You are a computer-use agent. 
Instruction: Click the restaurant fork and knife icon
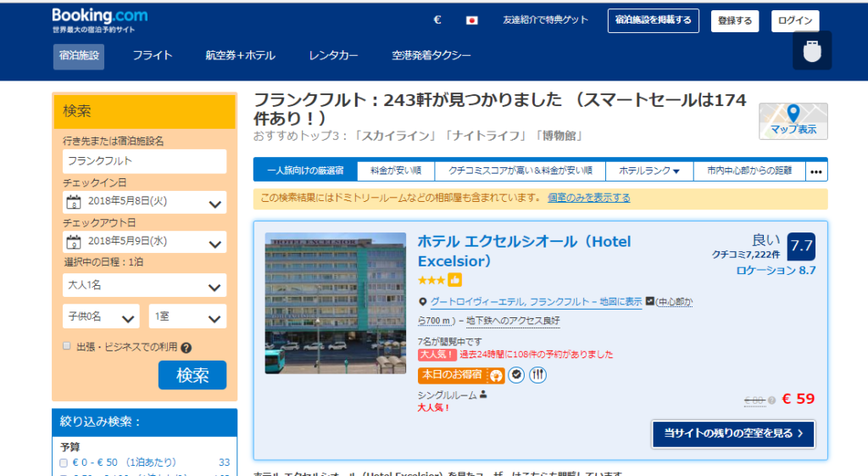[537, 375]
